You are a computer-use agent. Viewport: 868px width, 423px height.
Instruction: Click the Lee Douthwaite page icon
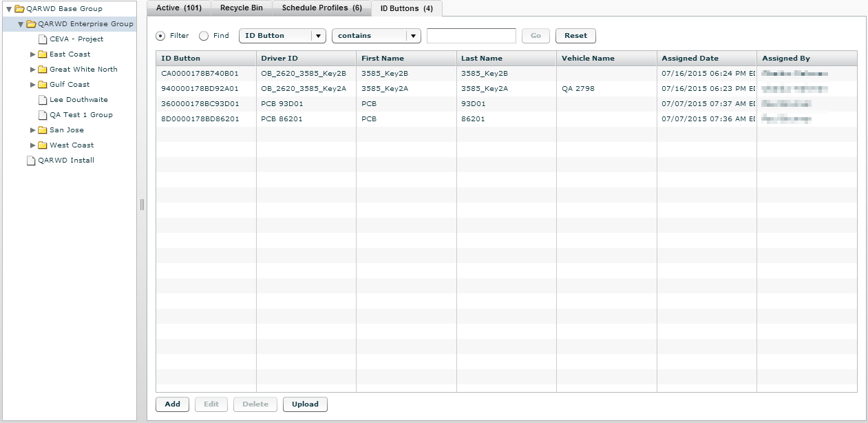pyautogui.click(x=41, y=99)
